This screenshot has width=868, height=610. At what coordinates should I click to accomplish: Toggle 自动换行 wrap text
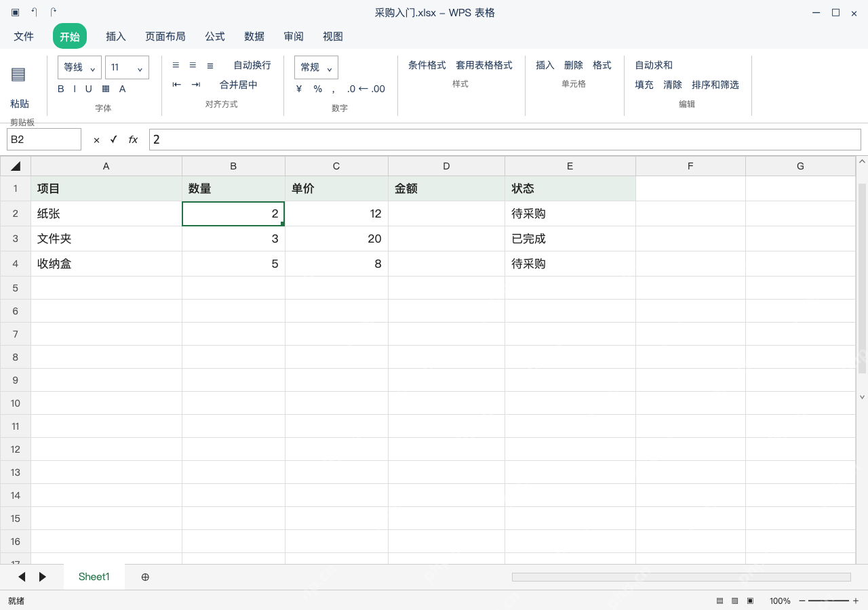click(x=252, y=65)
